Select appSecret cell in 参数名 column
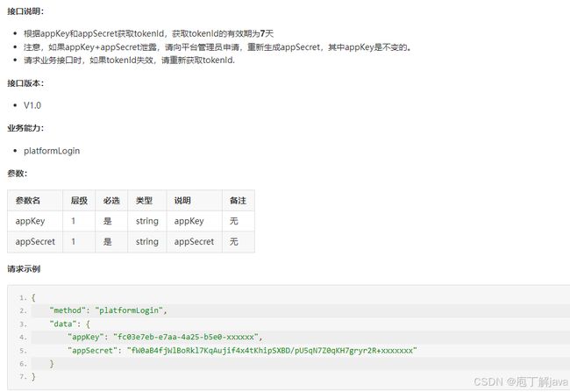570x392 pixels. tap(35, 242)
